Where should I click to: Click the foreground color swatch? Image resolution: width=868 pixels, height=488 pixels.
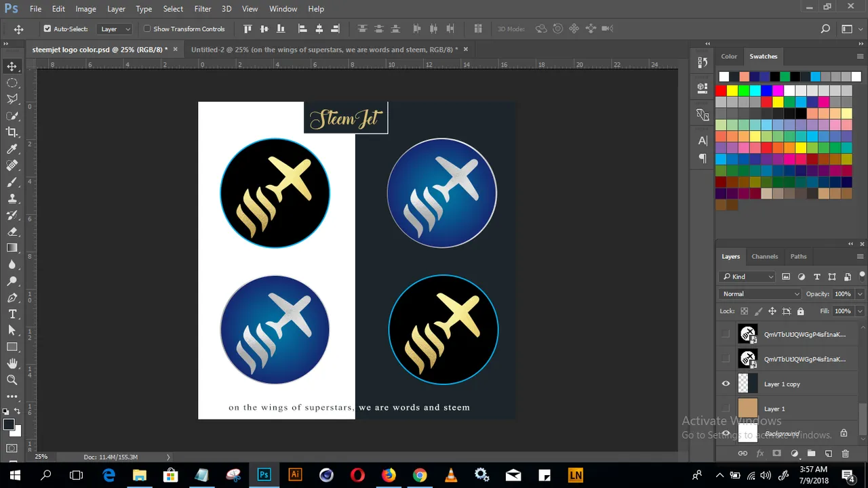point(9,425)
